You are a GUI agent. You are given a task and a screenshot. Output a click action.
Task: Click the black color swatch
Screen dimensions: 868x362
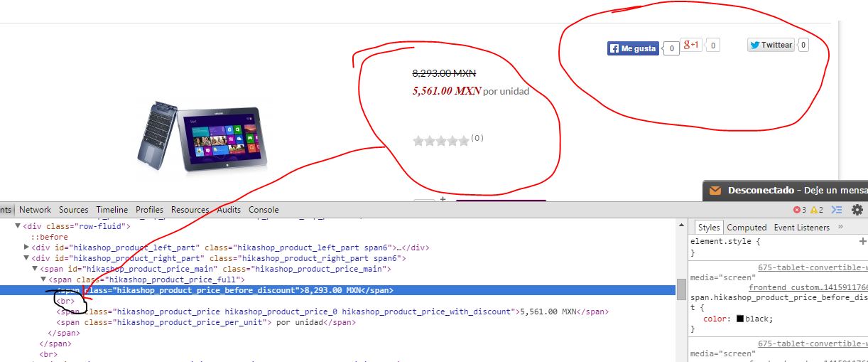[x=740, y=319]
